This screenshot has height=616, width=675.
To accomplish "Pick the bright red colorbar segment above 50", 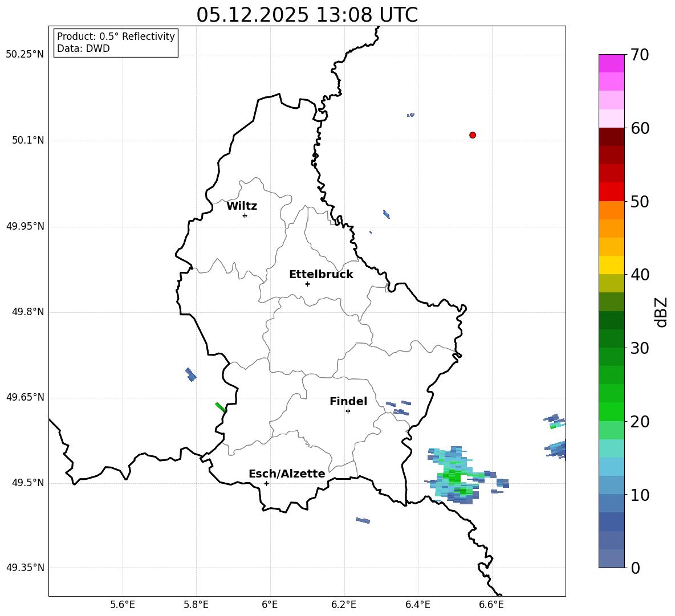I will tap(612, 191).
